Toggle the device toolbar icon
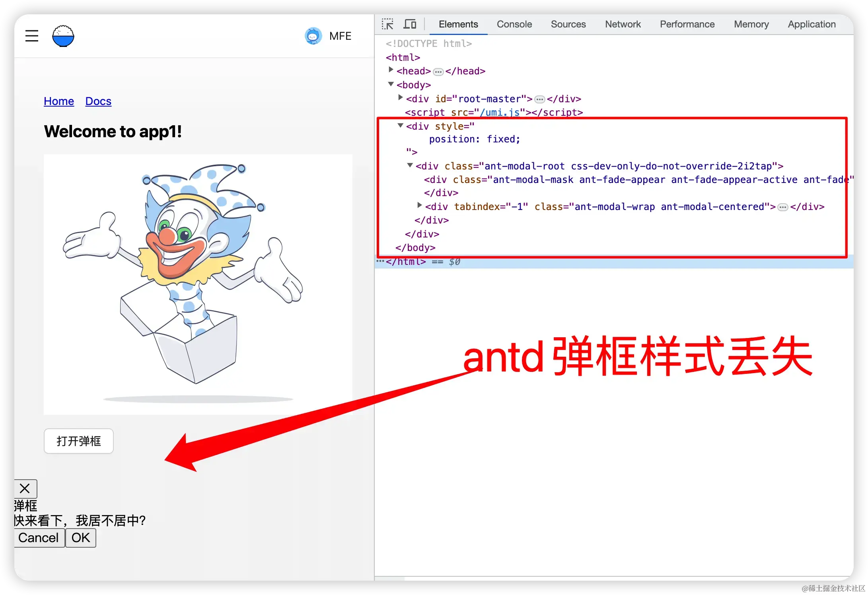 410,24
